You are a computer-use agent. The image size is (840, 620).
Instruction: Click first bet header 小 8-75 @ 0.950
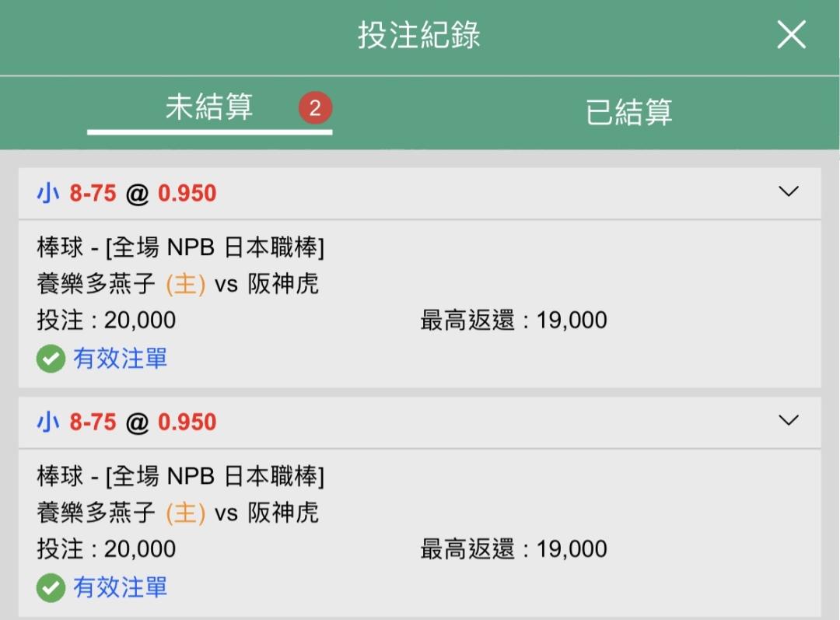tap(127, 193)
